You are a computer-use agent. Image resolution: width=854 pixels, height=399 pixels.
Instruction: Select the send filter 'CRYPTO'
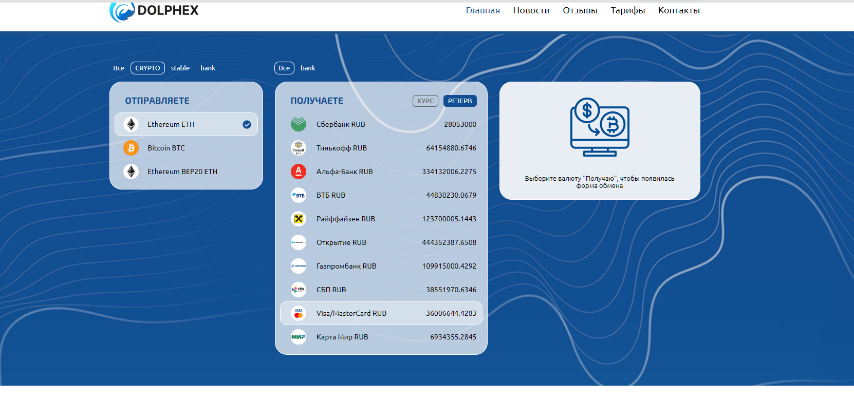coord(148,68)
